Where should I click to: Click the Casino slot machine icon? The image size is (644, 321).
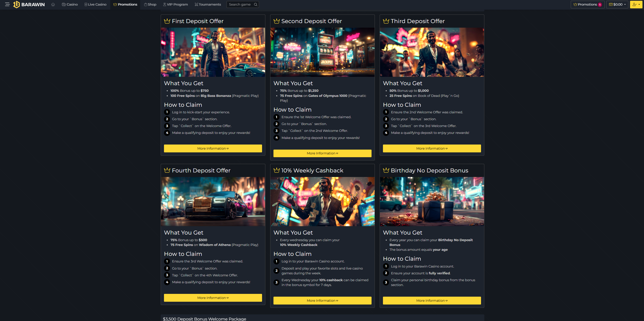pos(64,4)
